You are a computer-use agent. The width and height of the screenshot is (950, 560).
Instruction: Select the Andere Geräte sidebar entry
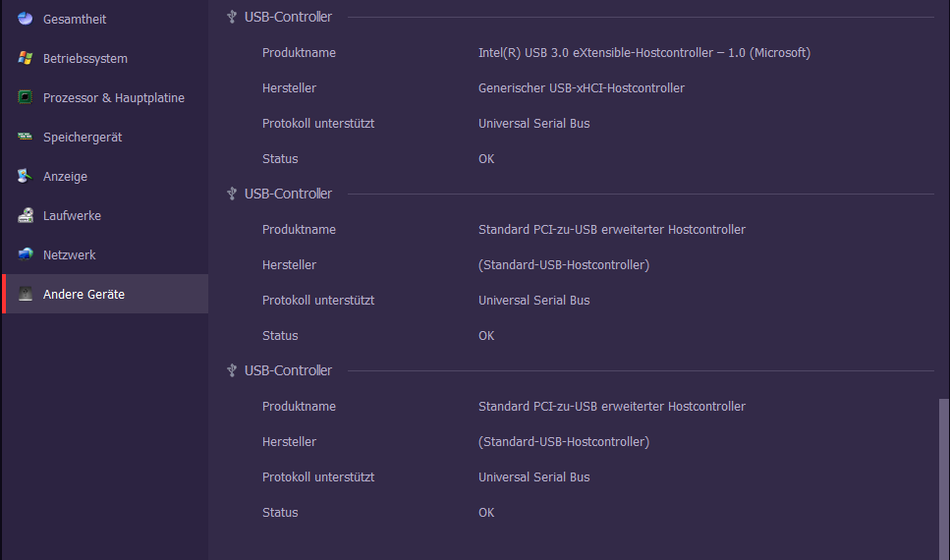click(x=84, y=294)
